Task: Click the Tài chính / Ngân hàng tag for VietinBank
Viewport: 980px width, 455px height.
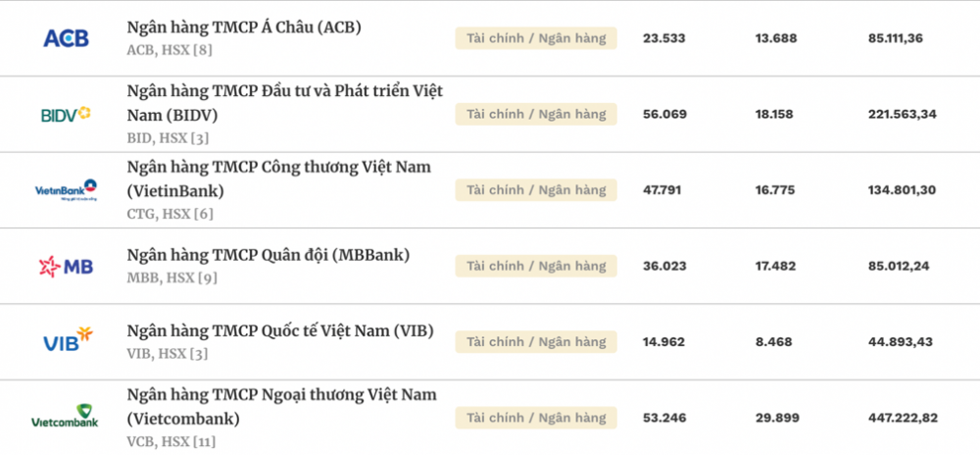Action: click(536, 190)
